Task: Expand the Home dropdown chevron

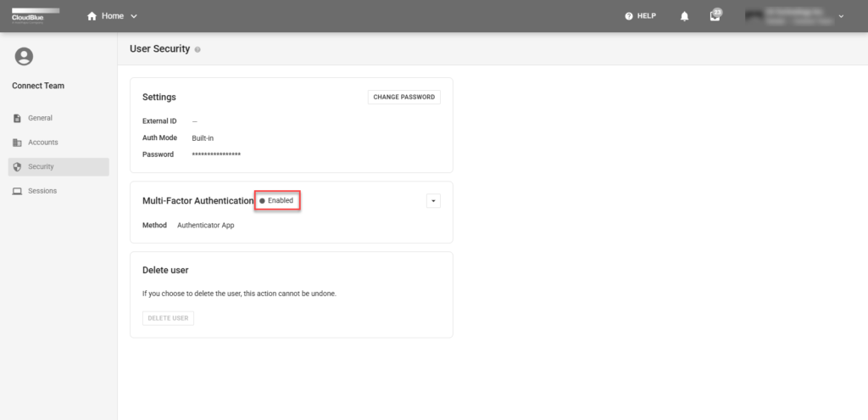Action: (x=134, y=16)
